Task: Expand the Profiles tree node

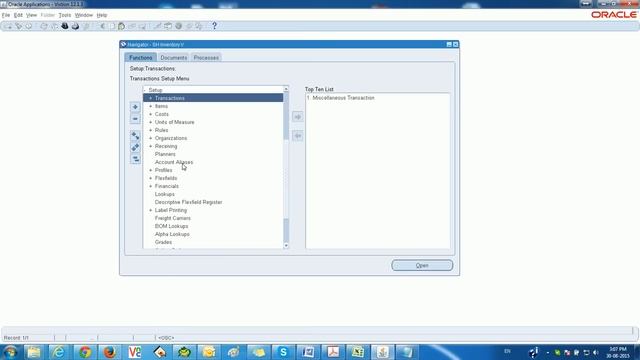Action: point(151,170)
